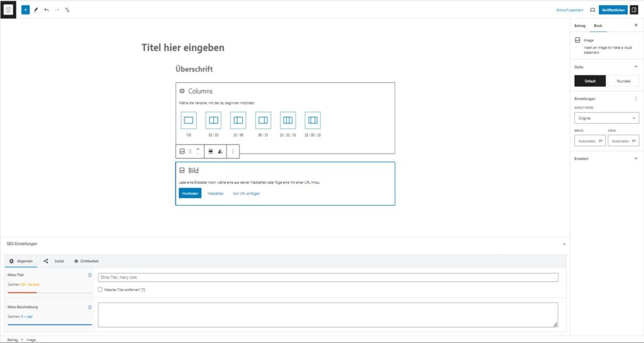Viewport: 644px width, 343px height.
Task: Choose the 25 / 50 / 25 column layout
Action: click(313, 120)
